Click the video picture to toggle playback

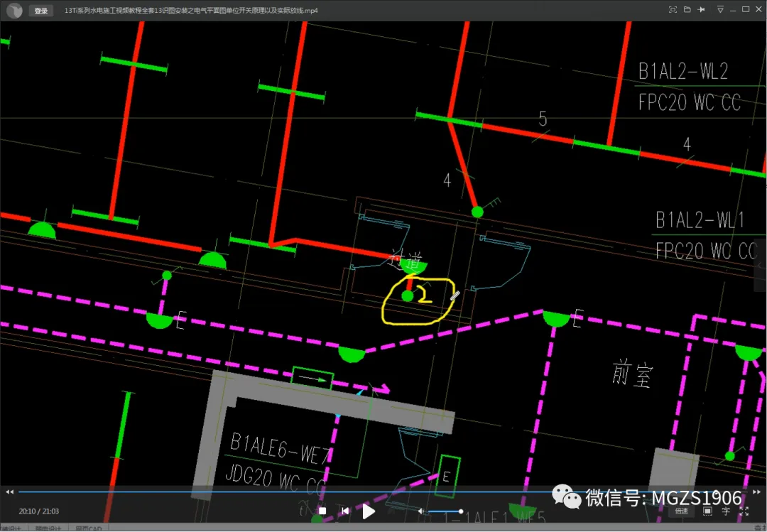383,254
